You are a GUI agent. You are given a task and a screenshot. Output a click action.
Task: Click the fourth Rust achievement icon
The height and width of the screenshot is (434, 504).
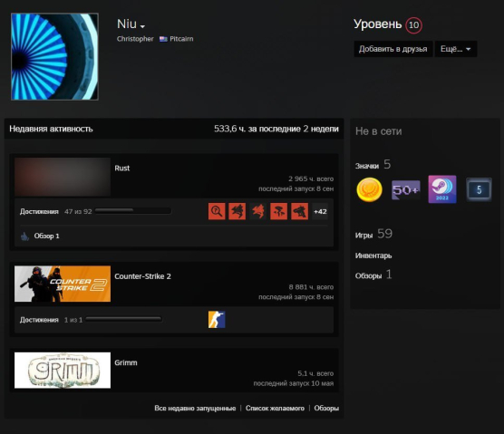pyautogui.click(x=278, y=211)
